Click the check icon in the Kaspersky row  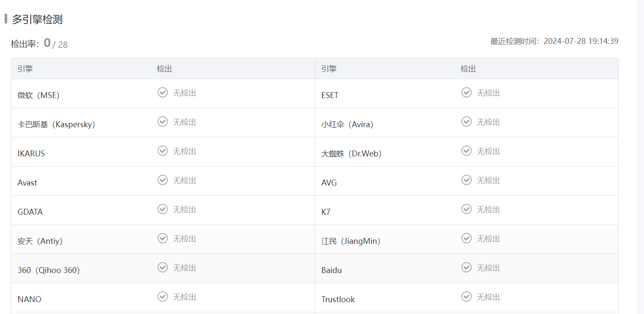tap(162, 122)
